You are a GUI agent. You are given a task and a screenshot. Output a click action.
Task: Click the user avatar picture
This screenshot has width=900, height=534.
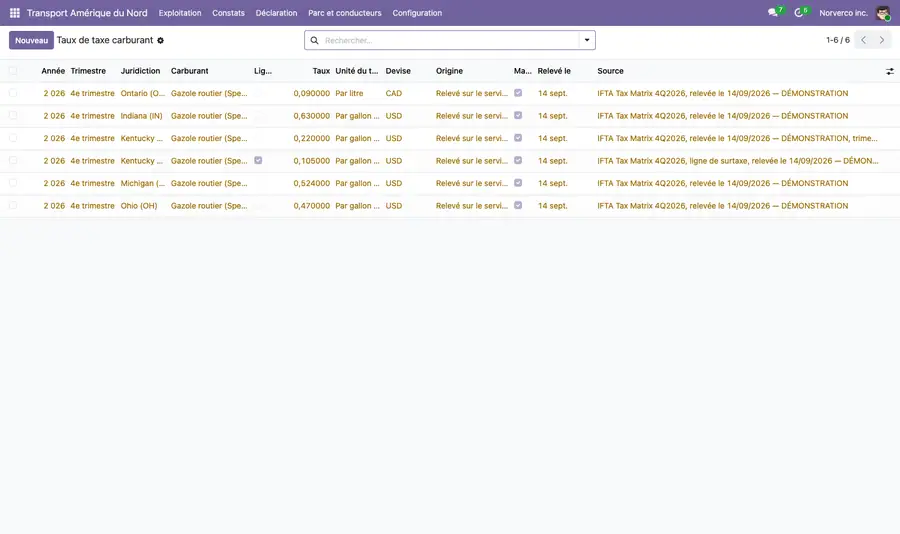click(x=883, y=13)
